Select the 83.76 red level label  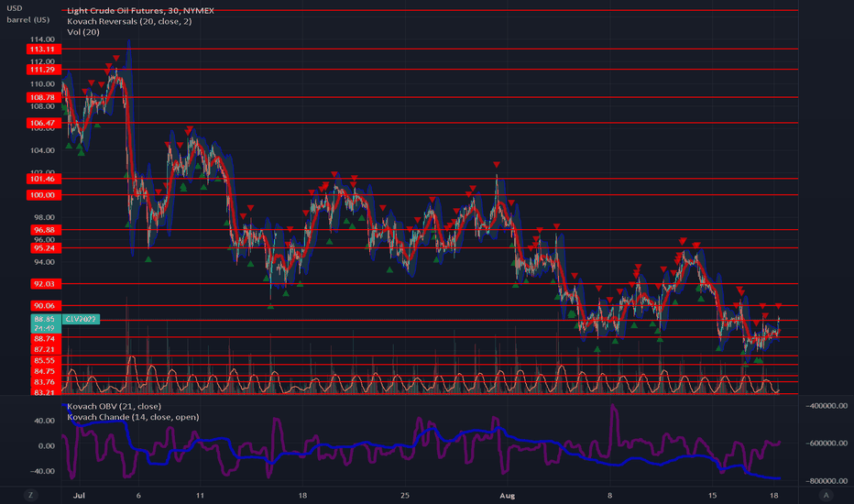(x=46, y=382)
